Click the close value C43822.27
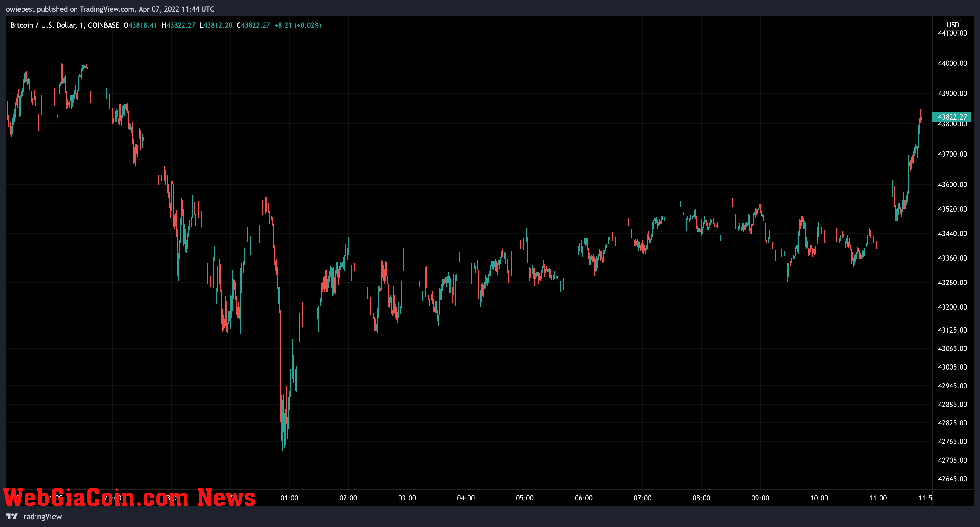 [x=253, y=25]
